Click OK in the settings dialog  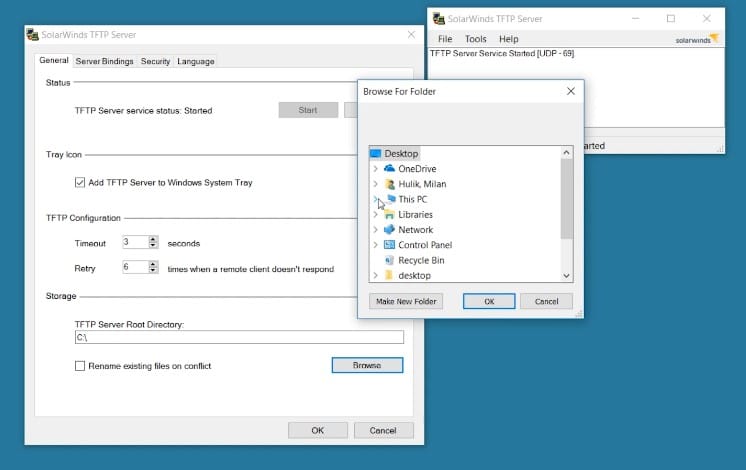(x=317, y=431)
